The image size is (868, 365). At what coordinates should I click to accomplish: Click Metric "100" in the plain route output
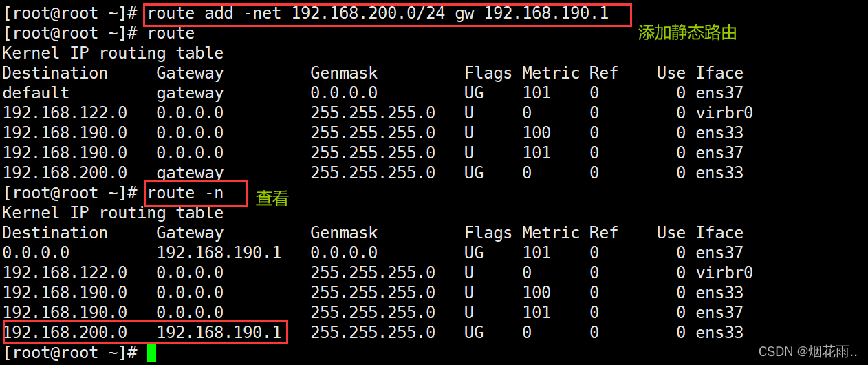click(536, 133)
